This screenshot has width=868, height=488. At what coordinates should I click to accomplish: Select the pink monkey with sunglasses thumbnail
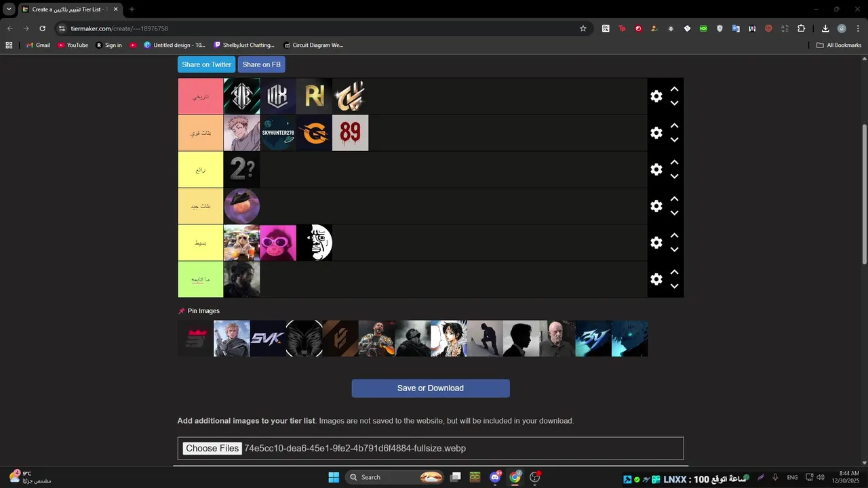pos(278,243)
